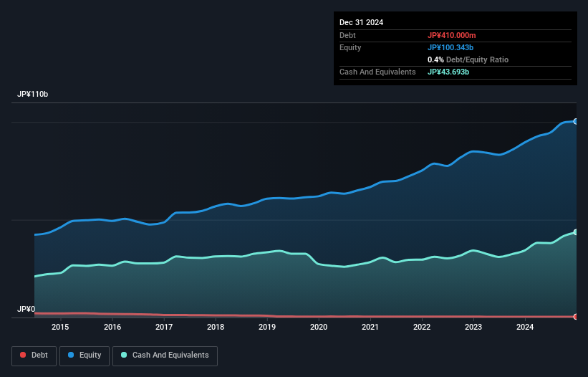Click the 2015 x-axis label
588x377 pixels.
tap(60, 327)
